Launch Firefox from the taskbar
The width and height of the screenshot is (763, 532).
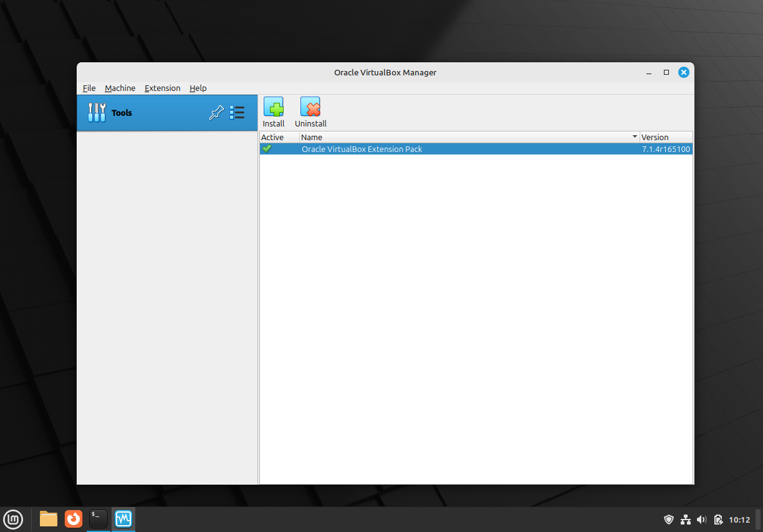(74, 519)
